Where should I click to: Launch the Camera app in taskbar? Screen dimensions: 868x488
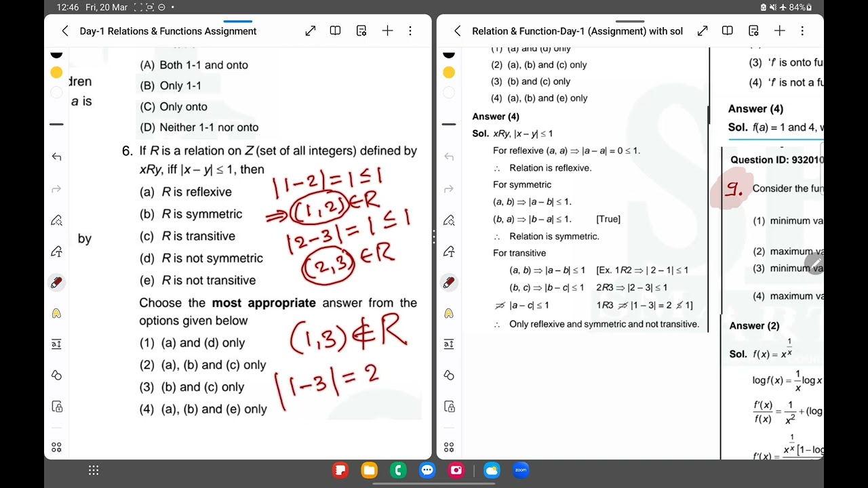(456, 470)
